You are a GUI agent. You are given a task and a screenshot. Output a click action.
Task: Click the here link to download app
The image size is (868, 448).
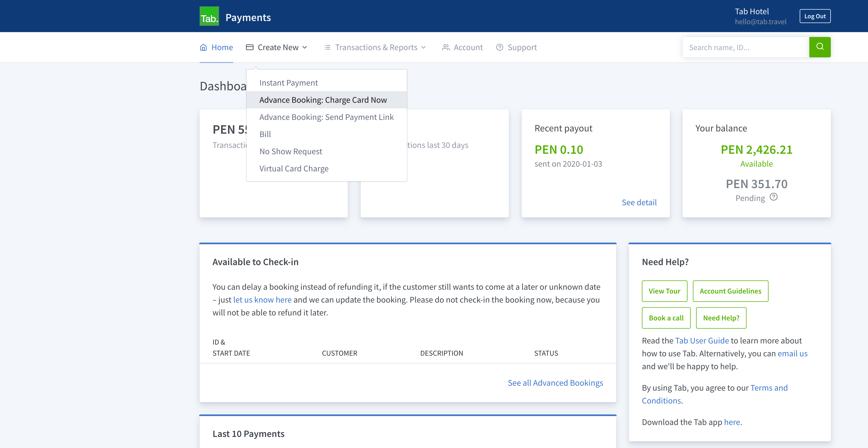tap(732, 422)
